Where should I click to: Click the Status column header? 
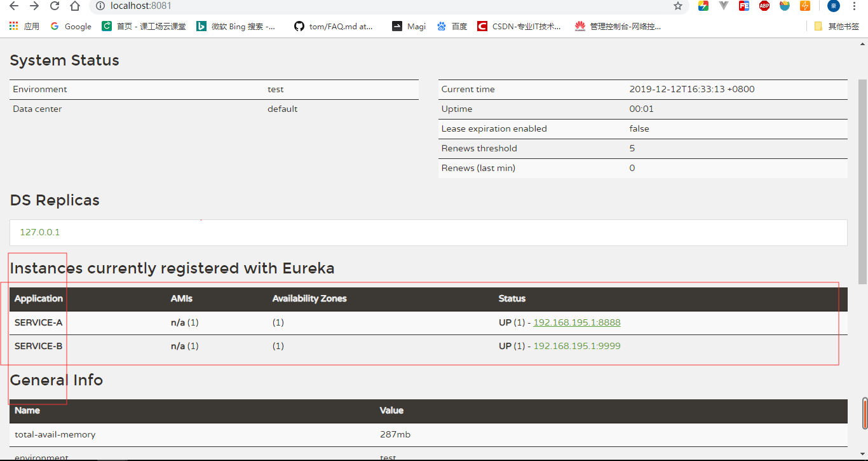click(x=512, y=298)
